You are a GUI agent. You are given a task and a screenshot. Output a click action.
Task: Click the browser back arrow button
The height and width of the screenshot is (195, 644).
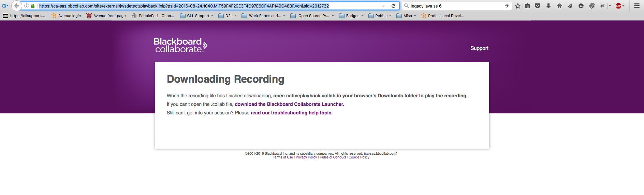point(16,6)
